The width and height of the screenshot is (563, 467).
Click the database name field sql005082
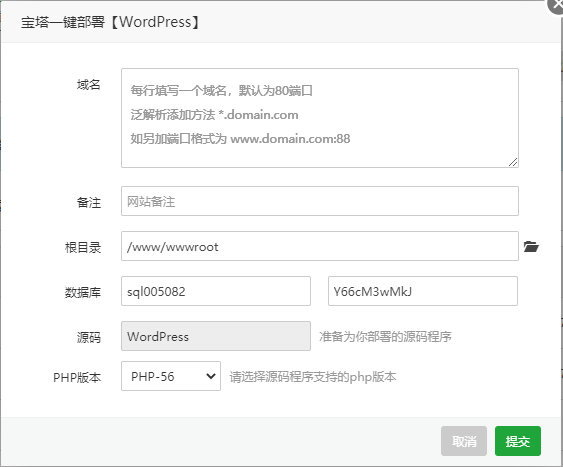(x=216, y=291)
